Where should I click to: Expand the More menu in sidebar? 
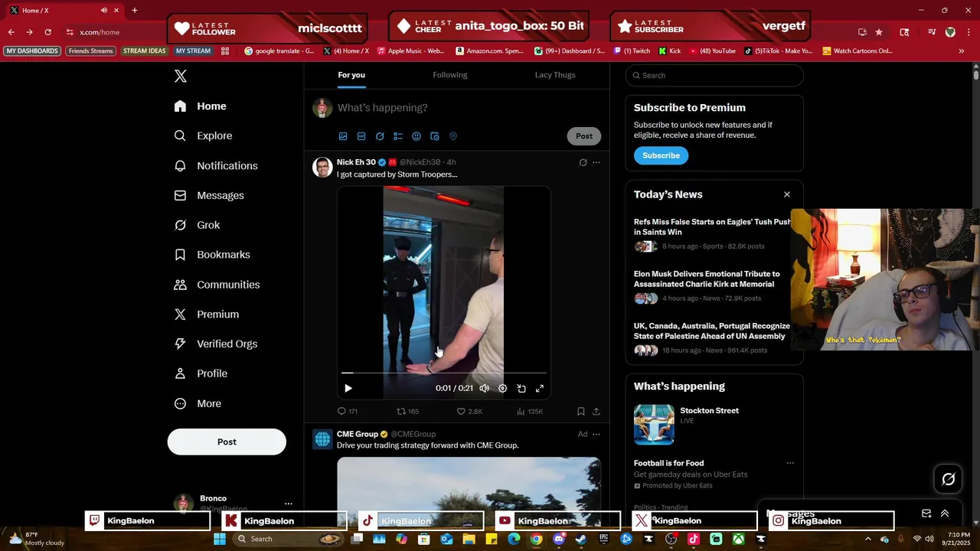[x=198, y=403]
